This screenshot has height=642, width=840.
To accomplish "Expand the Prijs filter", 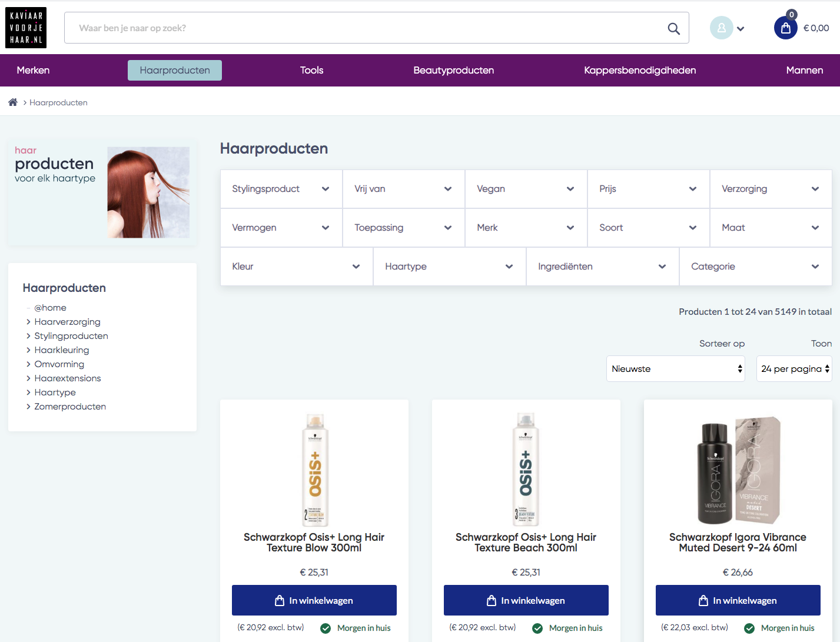I will (x=649, y=189).
